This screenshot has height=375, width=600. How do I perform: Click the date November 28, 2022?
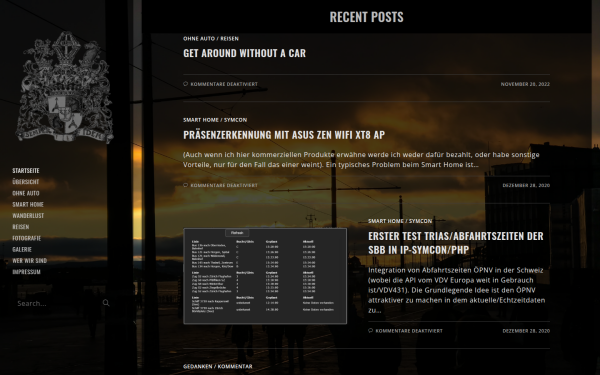tap(525, 84)
